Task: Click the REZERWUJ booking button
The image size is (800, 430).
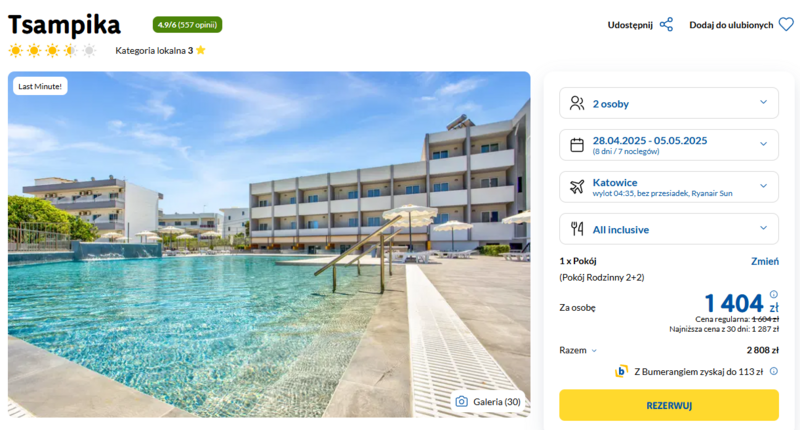Action: (669, 406)
